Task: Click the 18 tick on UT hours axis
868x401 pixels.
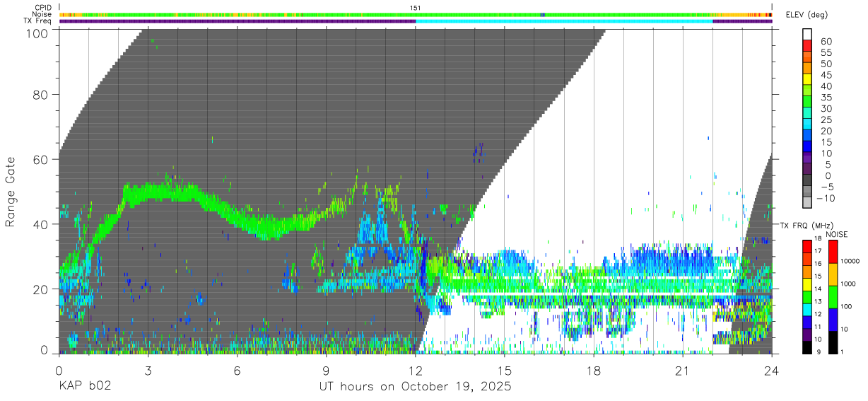Action: click(x=593, y=371)
